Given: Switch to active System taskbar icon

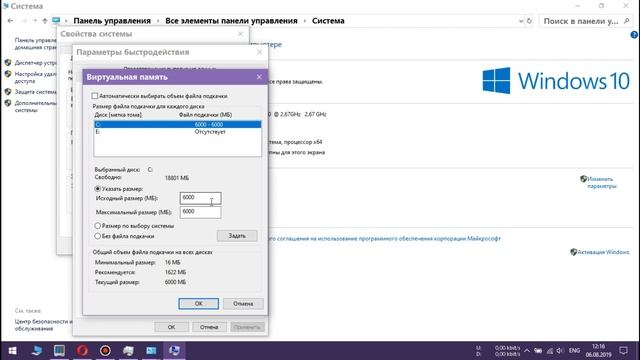Looking at the screenshot, I should (x=174, y=351).
